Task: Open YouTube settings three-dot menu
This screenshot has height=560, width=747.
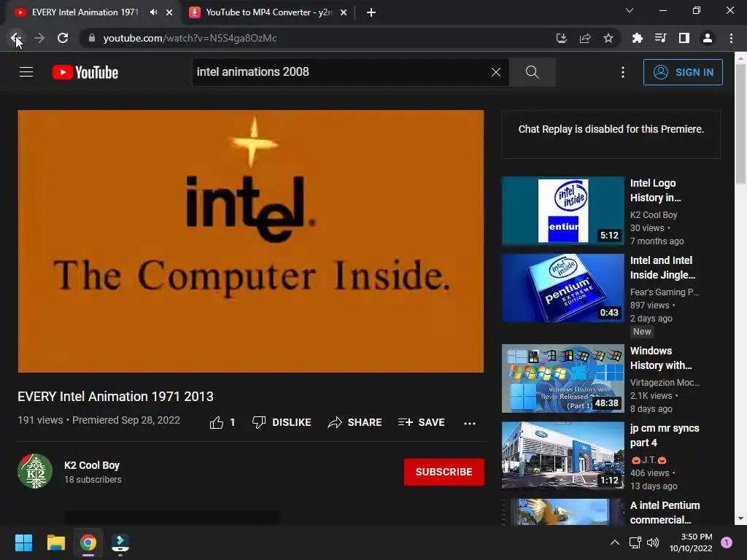Action: coord(623,72)
